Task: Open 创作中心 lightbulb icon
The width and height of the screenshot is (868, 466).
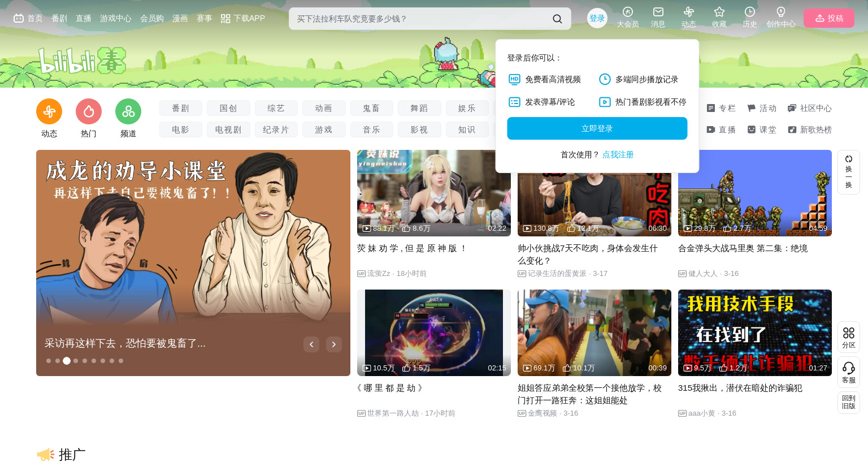Action: (x=780, y=18)
